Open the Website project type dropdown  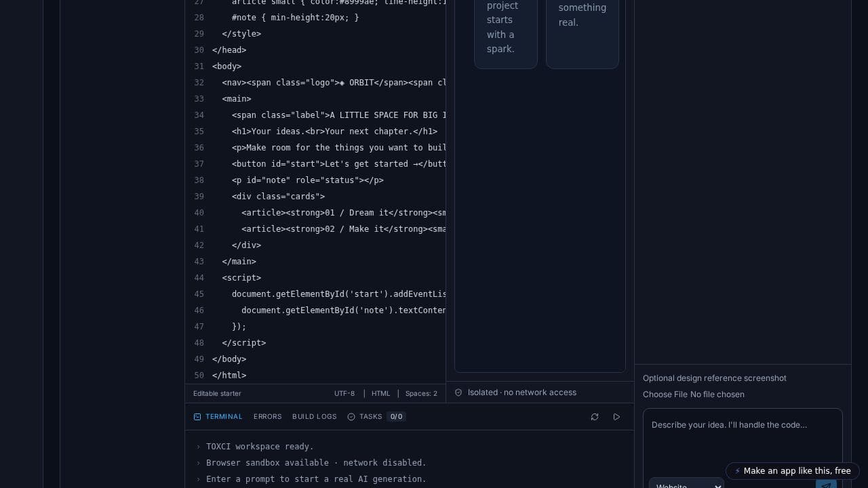point(686,484)
